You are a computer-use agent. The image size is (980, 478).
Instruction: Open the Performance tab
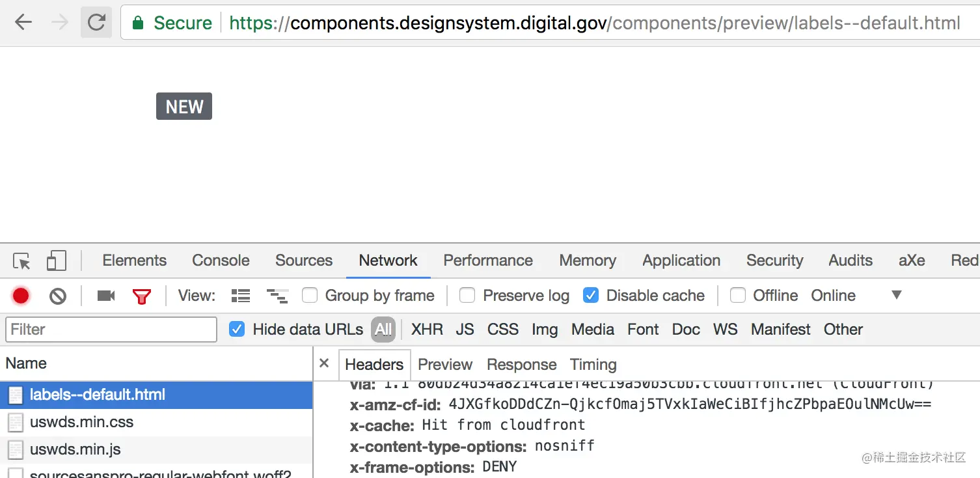pos(488,260)
